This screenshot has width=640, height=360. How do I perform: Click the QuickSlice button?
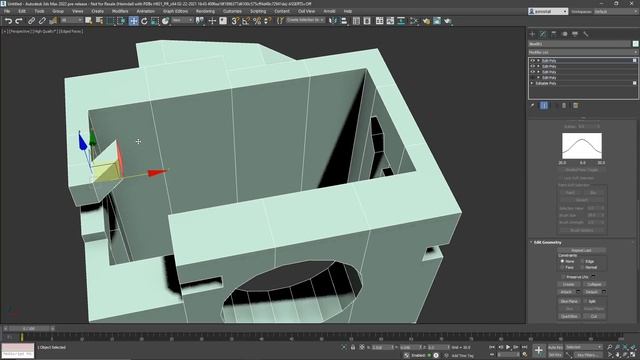[x=569, y=316]
